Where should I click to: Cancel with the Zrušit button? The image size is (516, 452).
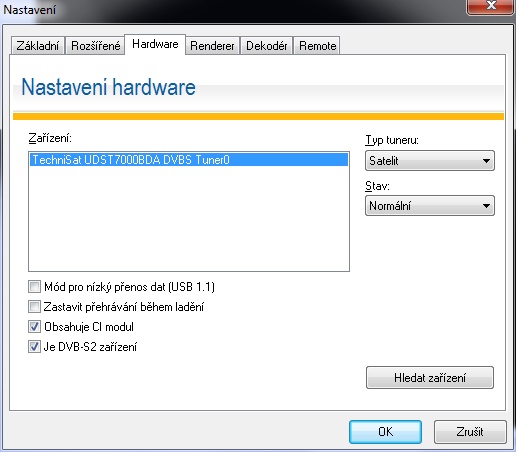(470, 432)
